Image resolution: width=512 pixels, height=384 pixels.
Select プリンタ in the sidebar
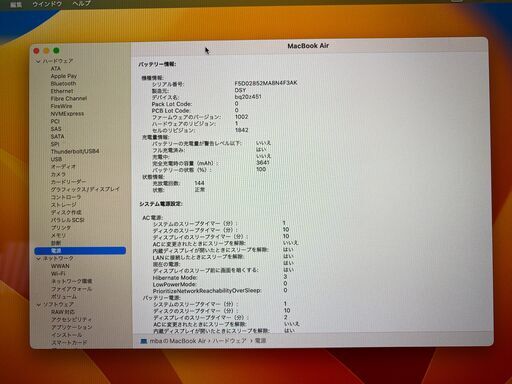click(61, 228)
